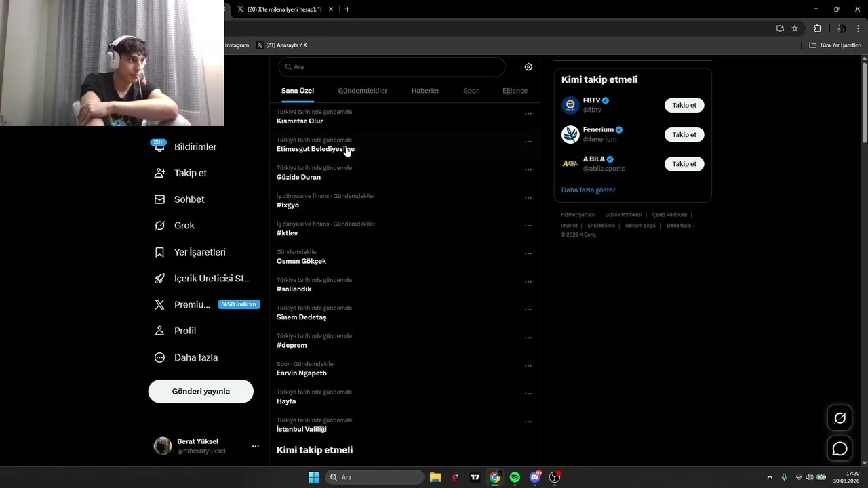Click the A BILA profile avatar
Viewport: 868px width, 488px height.
tap(570, 163)
